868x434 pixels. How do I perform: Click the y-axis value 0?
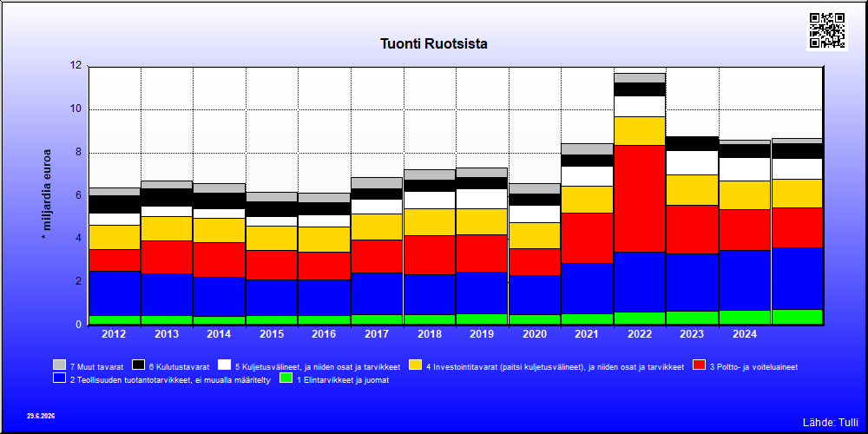tap(78, 325)
